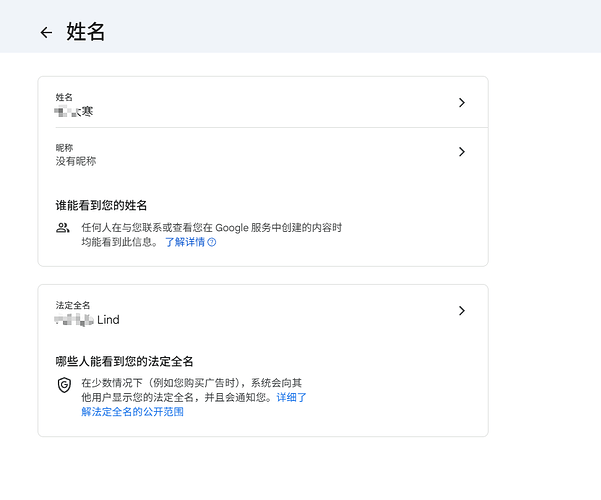Click the display name value ending in 寒
This screenshot has height=500, width=601.
coord(74,112)
